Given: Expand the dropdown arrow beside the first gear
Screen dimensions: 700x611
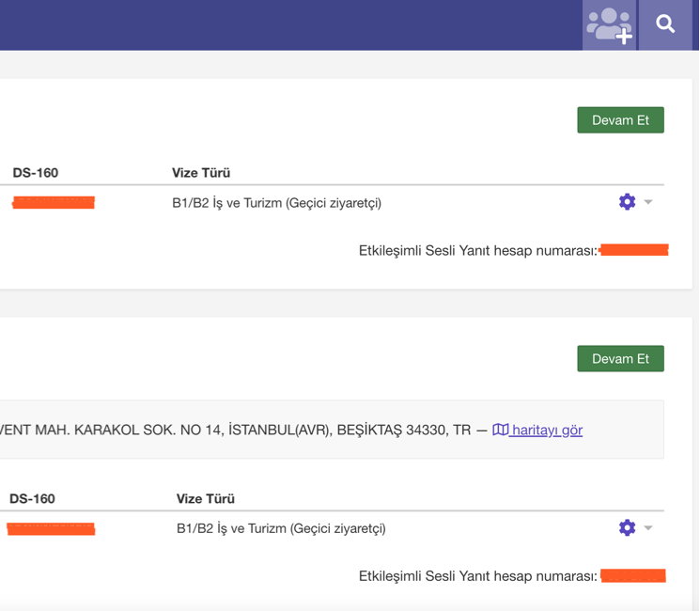Looking at the screenshot, I should click(648, 202).
